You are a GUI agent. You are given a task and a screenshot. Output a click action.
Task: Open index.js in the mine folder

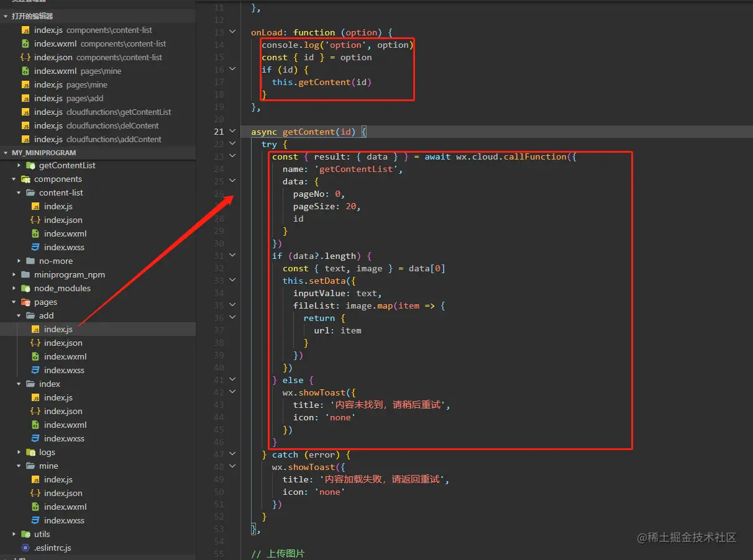click(x=98, y=479)
